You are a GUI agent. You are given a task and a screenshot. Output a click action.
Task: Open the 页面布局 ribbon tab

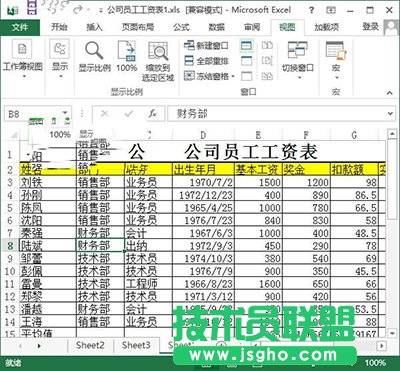(137, 27)
